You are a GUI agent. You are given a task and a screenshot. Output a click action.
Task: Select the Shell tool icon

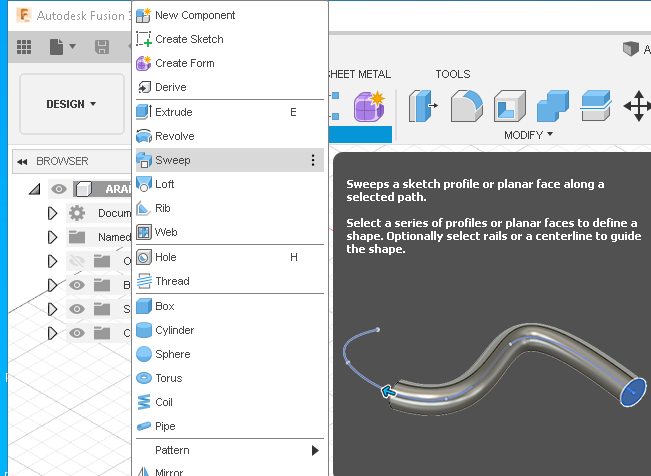point(509,106)
